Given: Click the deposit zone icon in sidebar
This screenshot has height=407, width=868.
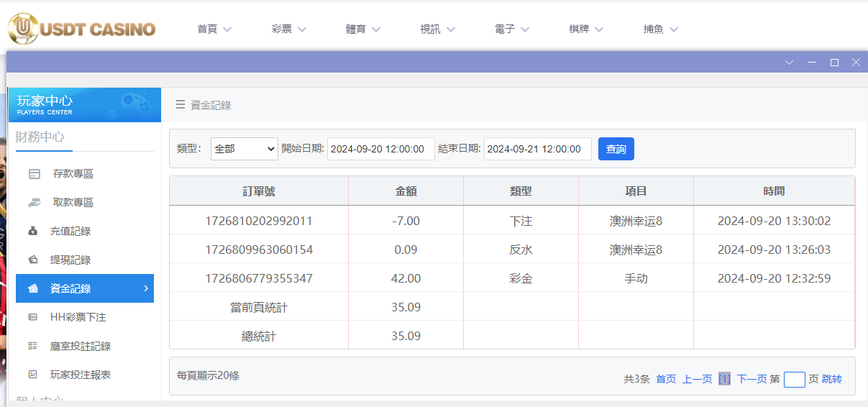Looking at the screenshot, I should point(34,174).
